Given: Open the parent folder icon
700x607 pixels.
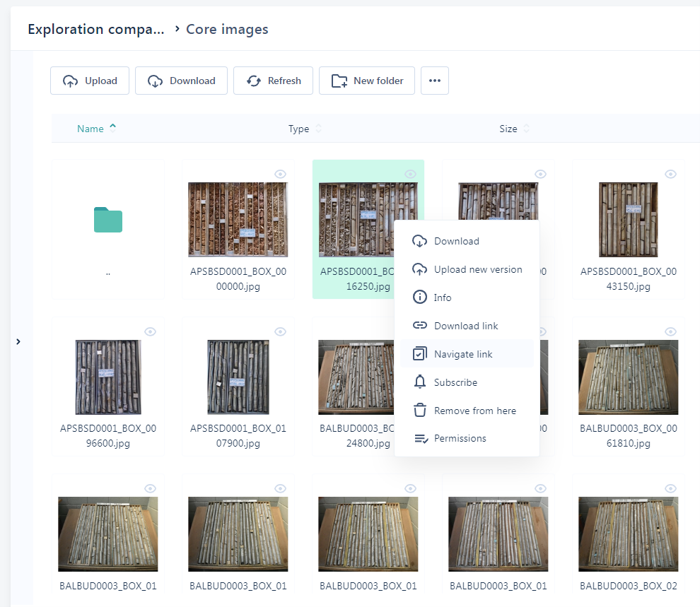Looking at the screenshot, I should (x=108, y=220).
